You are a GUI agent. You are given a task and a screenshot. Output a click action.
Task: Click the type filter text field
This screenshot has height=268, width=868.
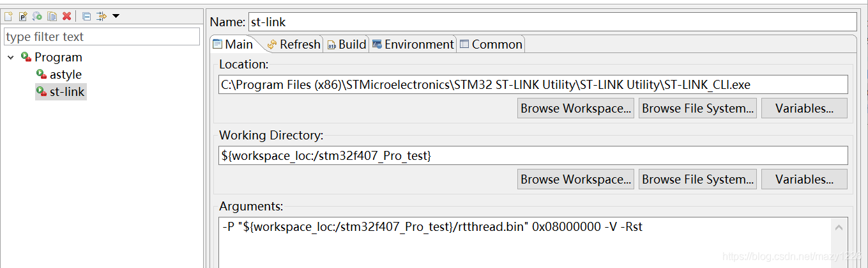(102, 37)
